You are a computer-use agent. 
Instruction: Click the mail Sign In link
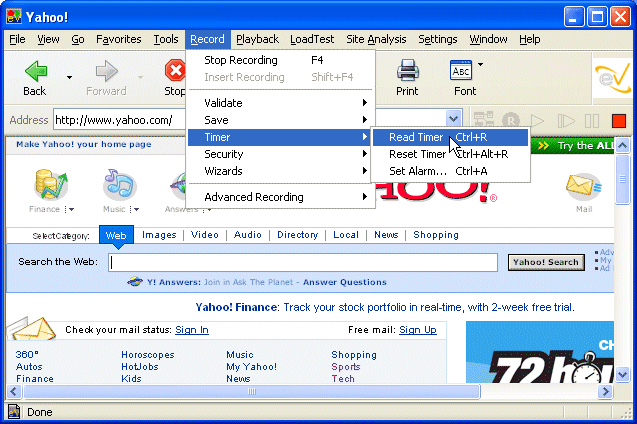tap(192, 330)
